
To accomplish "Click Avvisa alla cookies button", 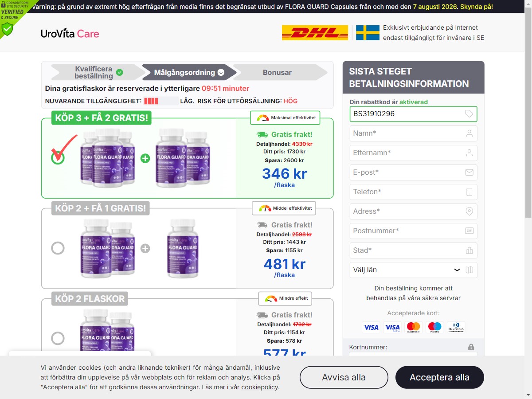I will tap(344, 377).
